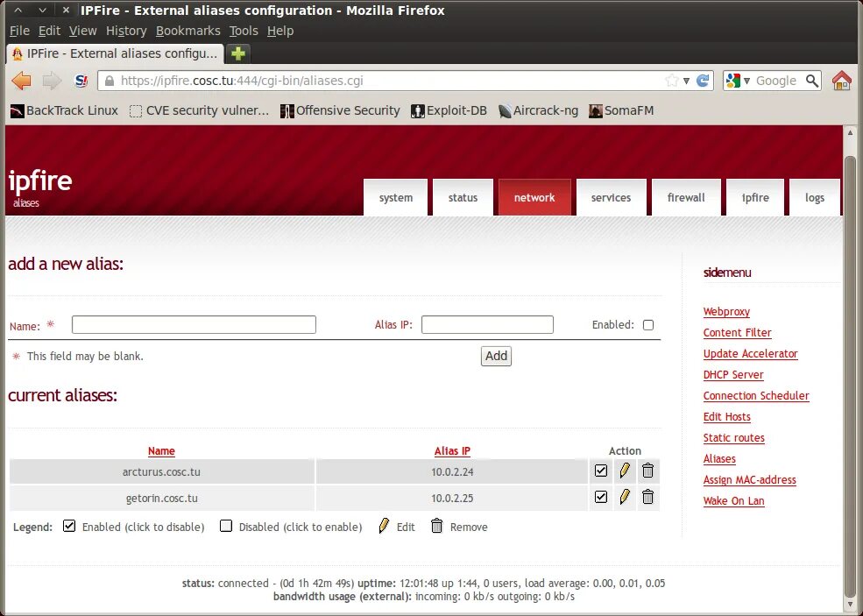
Task: Remove the getorin.cosc.tu alias trash icon
Action: [647, 497]
